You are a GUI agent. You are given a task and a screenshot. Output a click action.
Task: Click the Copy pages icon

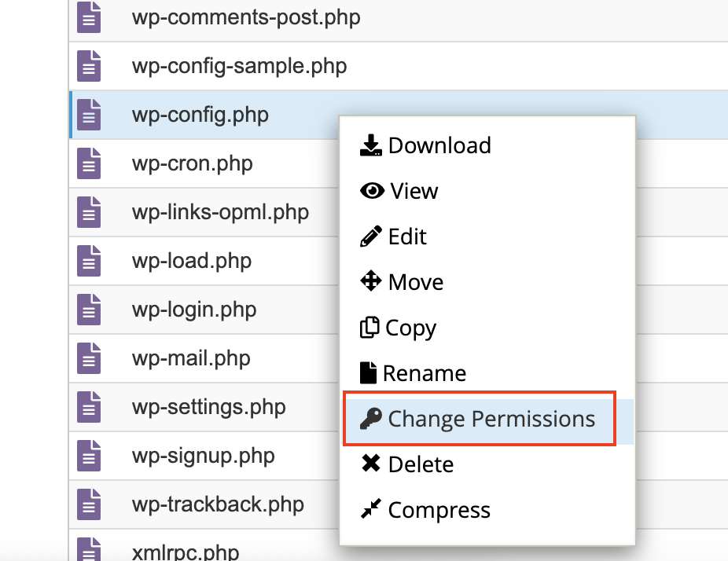click(370, 328)
